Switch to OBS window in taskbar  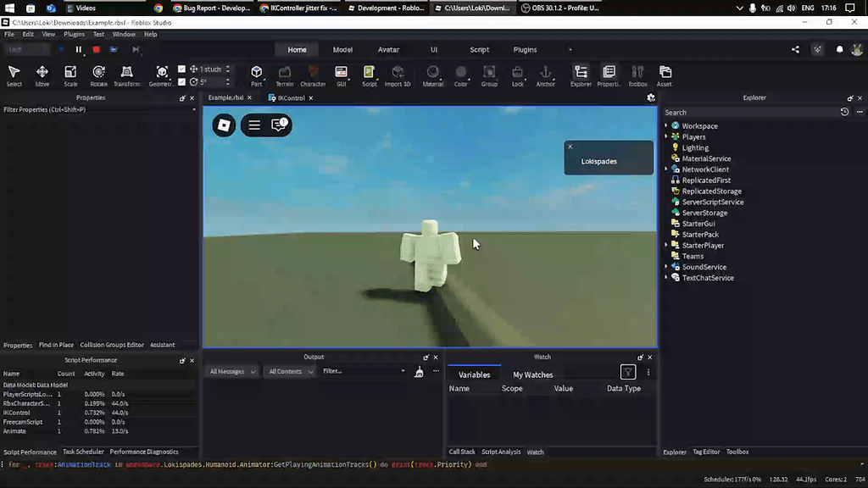click(x=560, y=8)
